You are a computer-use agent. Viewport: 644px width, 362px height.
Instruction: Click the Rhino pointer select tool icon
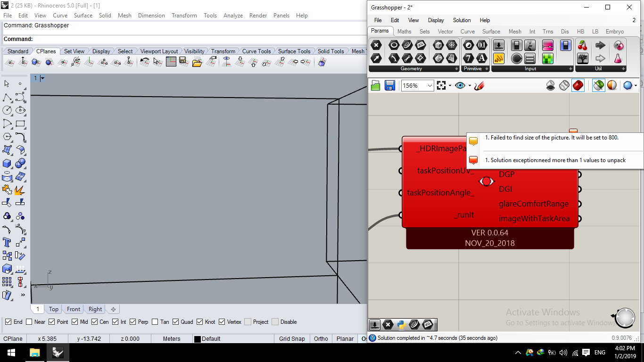7,83
